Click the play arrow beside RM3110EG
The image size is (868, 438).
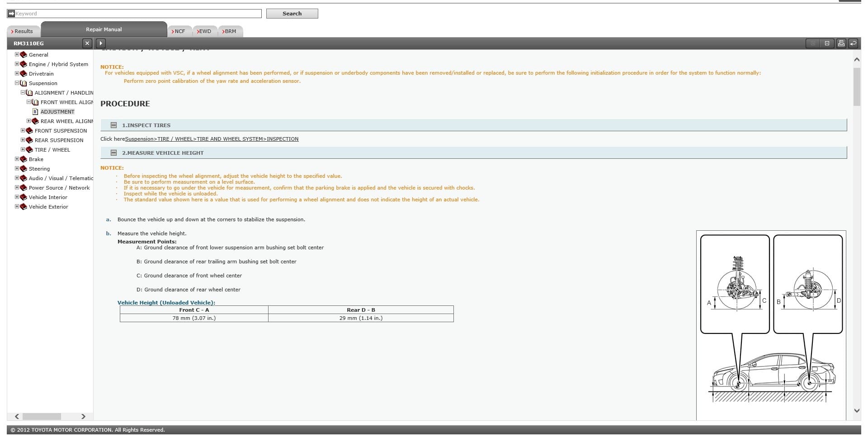[101, 43]
